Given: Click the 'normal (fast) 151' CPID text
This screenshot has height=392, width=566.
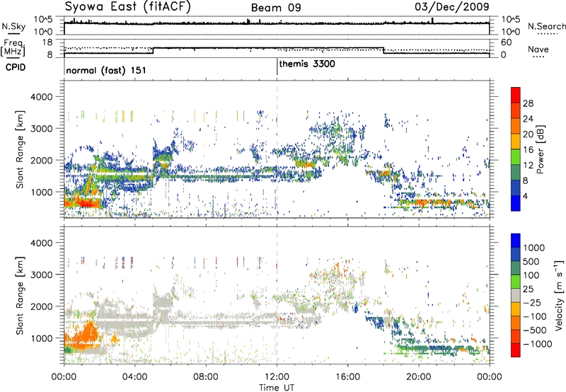Looking at the screenshot, I should [106, 70].
